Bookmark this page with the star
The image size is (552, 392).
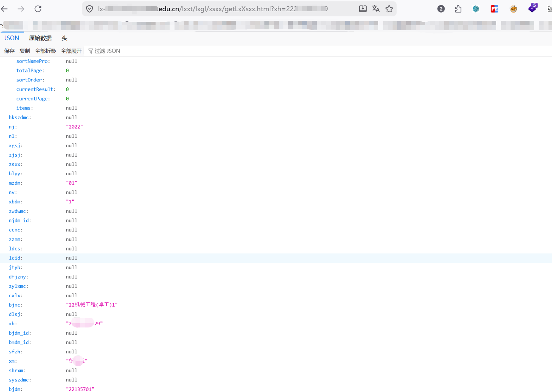[x=389, y=9]
